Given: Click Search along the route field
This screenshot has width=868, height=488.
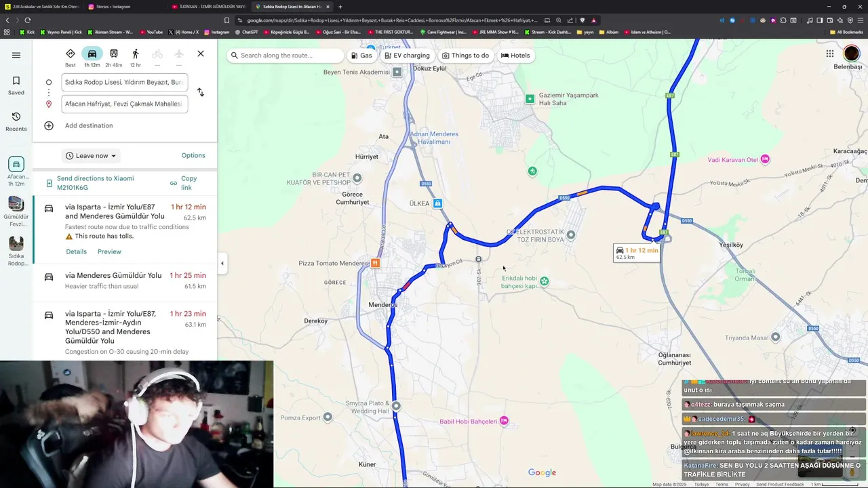Looking at the screenshot, I should (x=286, y=56).
